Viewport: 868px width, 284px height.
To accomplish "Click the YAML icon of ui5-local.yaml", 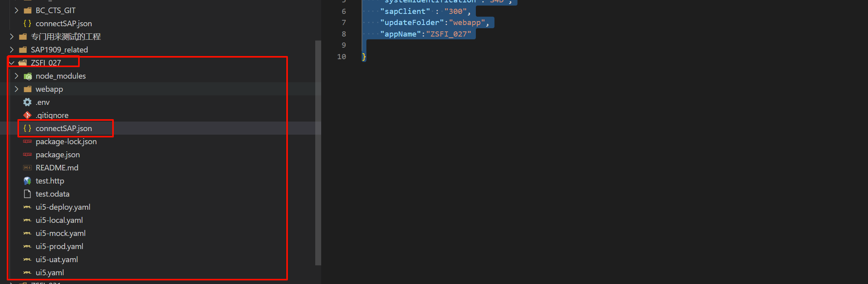I will click(x=27, y=220).
